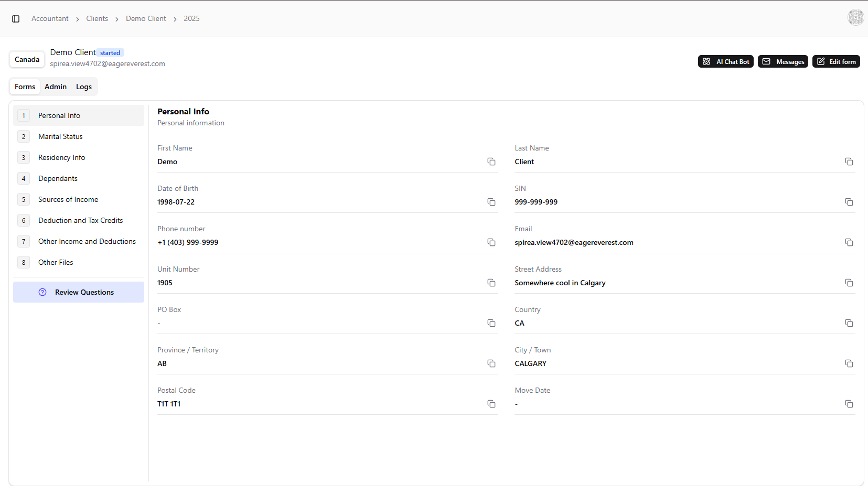Copy the Postal Code value
868x494 pixels.
491,404
